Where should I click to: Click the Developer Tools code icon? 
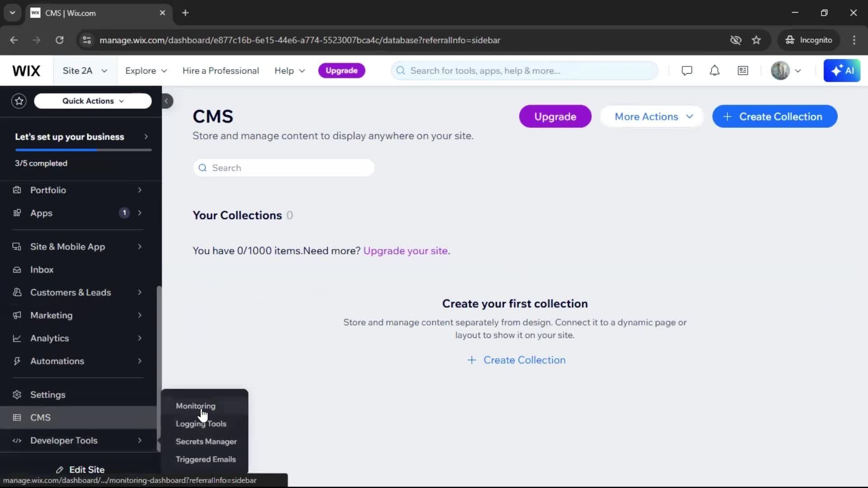click(17, 441)
